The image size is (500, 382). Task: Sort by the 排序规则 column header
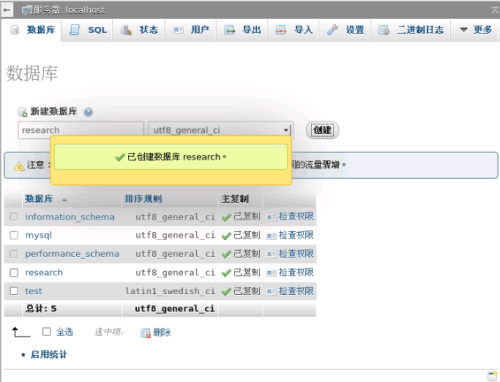tap(143, 199)
